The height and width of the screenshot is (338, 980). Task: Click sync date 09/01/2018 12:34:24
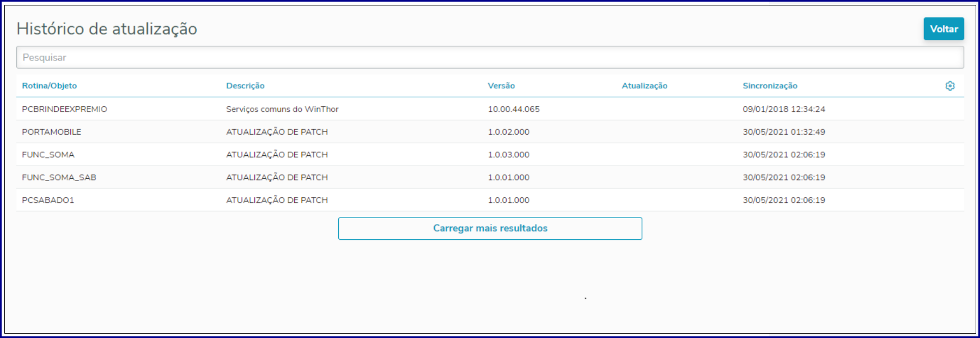pos(784,109)
